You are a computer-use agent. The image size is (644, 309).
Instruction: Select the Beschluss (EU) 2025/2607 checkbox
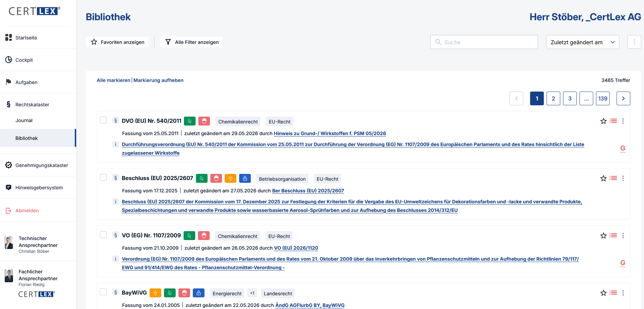click(103, 177)
